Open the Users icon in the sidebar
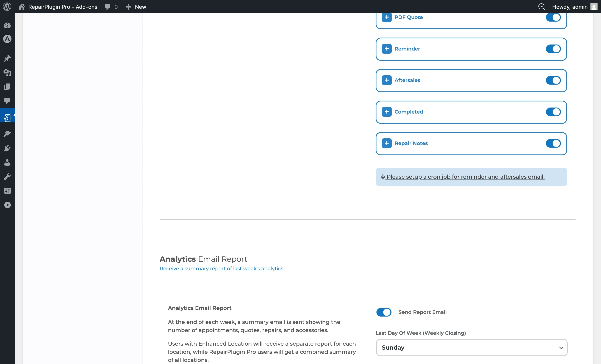 (7, 162)
